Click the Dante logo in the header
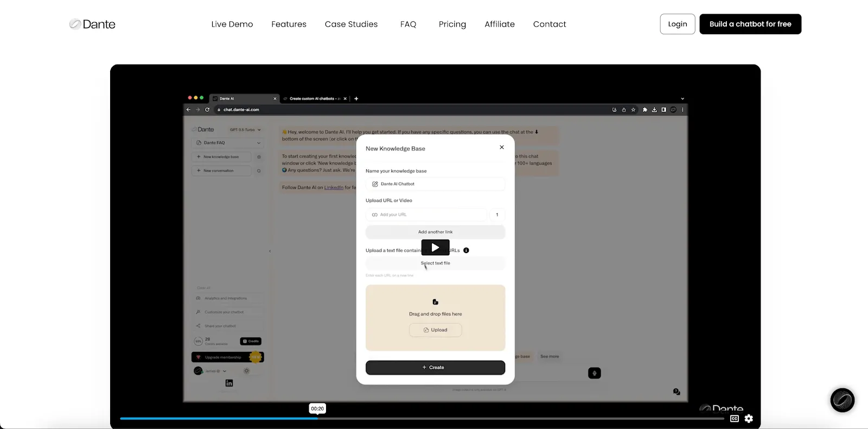Viewport: 868px width, 429px height. click(92, 24)
